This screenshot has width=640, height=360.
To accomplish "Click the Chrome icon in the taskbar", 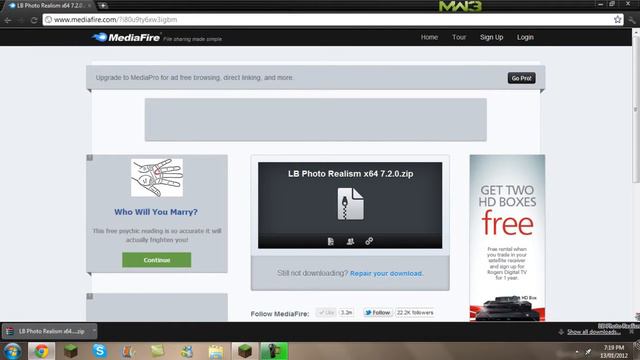I will point(41,351).
